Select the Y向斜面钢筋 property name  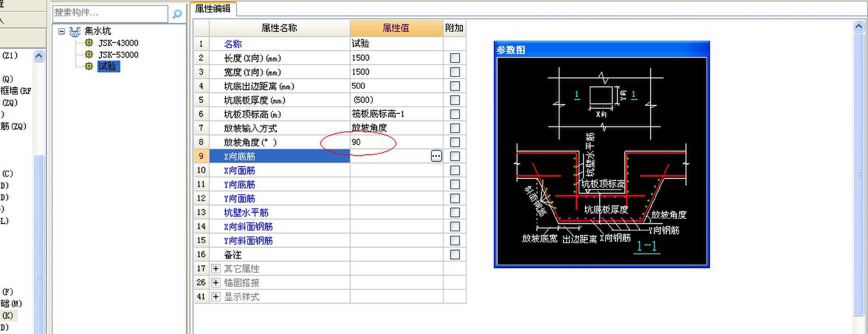248,241
